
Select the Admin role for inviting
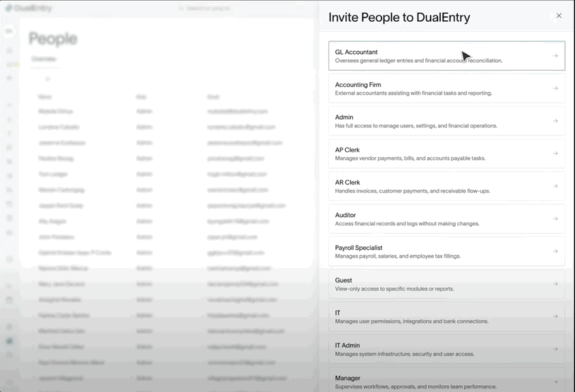click(446, 121)
